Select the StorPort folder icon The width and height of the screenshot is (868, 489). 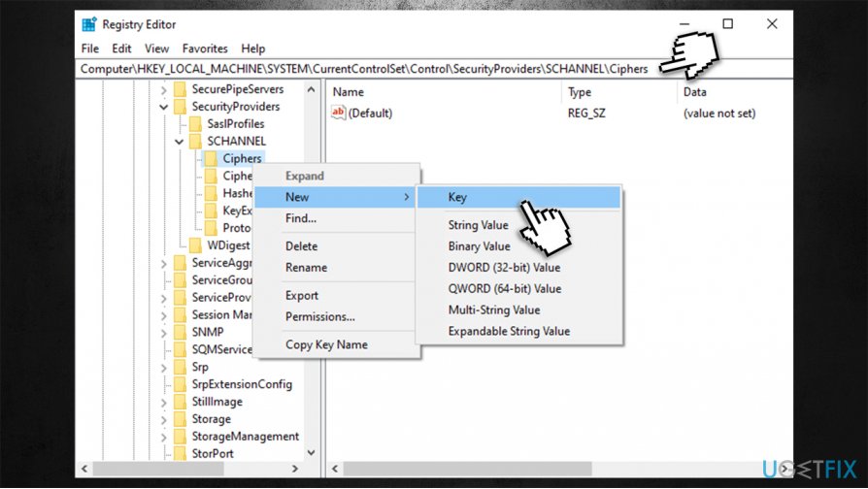pyautogui.click(x=180, y=454)
